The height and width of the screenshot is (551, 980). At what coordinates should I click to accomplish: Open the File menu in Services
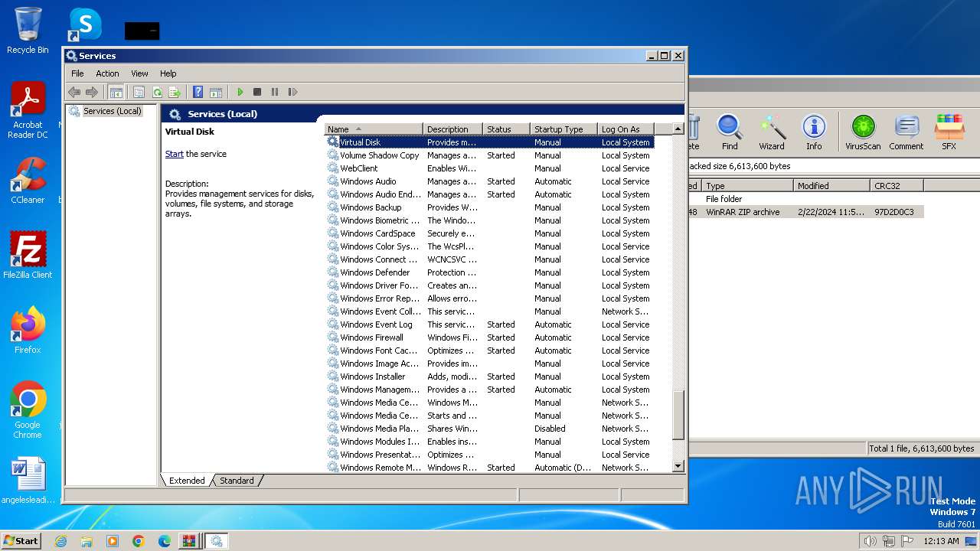(77, 73)
